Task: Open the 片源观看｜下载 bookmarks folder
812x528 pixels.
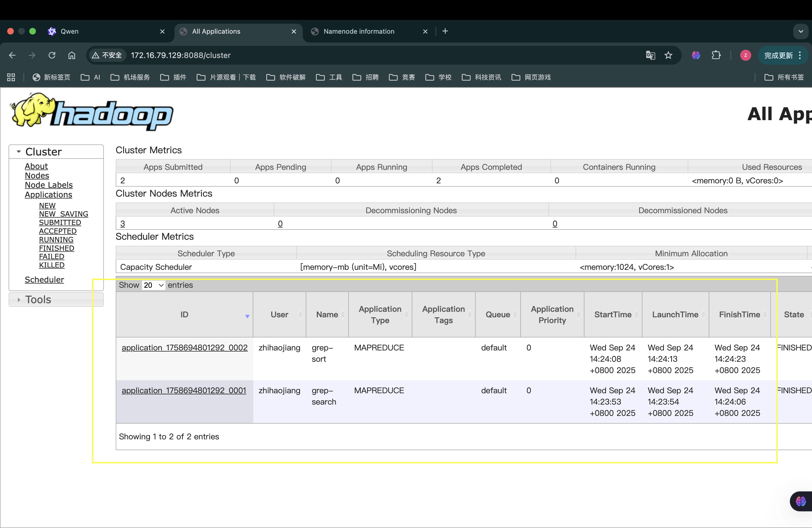Action: (x=226, y=77)
